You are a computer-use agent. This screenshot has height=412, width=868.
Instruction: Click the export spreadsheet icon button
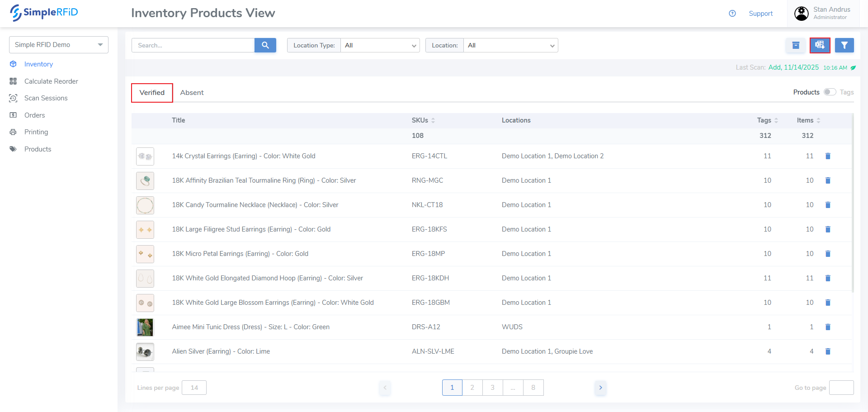pos(820,45)
